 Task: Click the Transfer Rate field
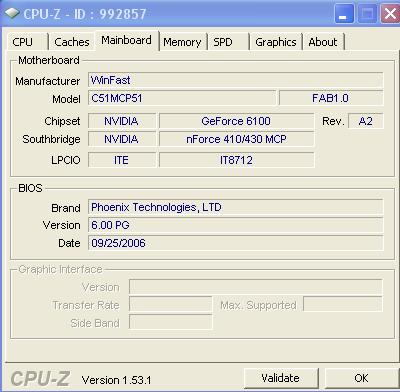pos(171,305)
